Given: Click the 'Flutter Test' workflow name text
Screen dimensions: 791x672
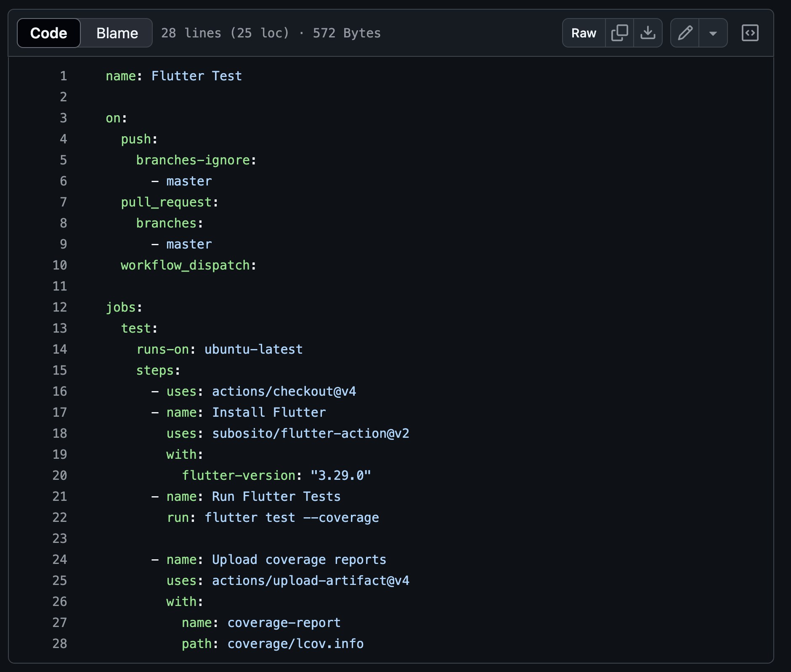Looking at the screenshot, I should pyautogui.click(x=196, y=76).
